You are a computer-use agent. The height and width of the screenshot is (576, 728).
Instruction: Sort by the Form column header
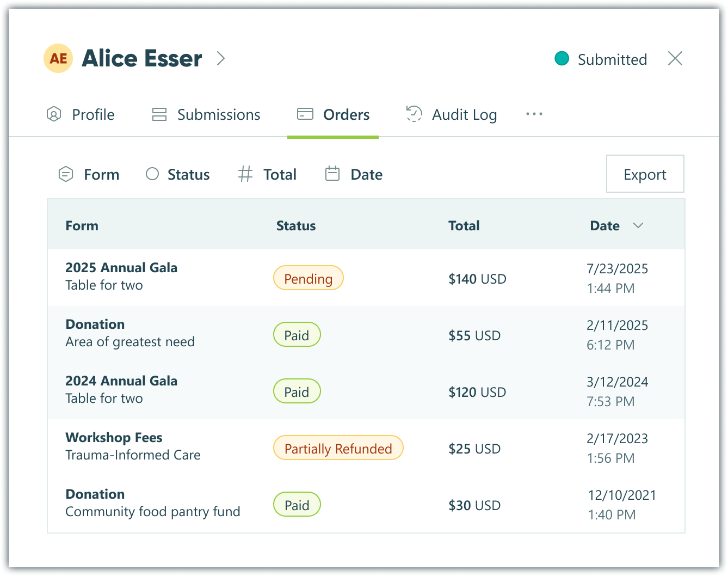[x=82, y=225]
